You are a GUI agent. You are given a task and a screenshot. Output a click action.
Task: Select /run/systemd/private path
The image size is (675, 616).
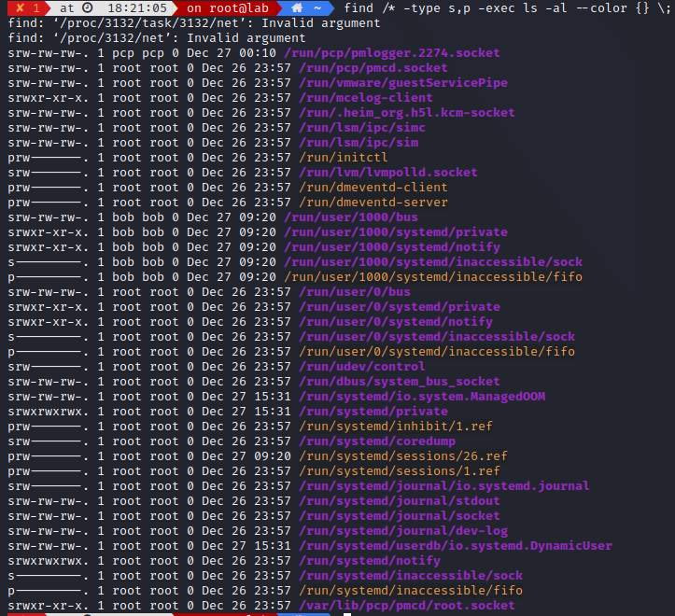tap(373, 412)
